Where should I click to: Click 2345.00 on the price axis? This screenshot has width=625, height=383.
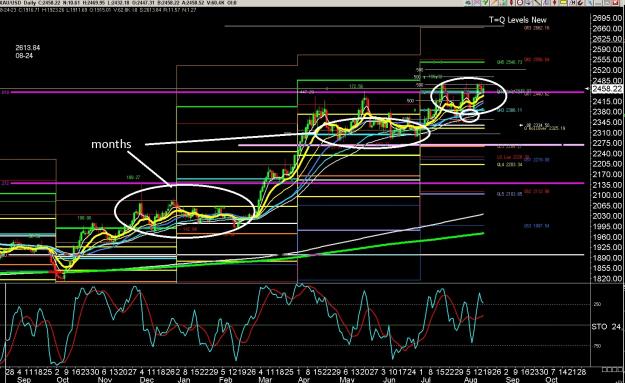click(607, 122)
